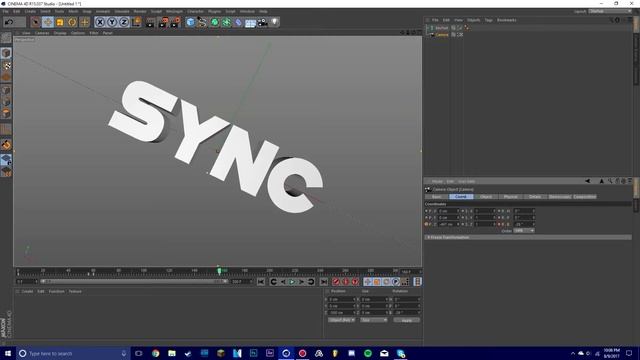The image size is (640, 360).
Task: Click Apply in the coordinates manager
Action: pos(407,320)
